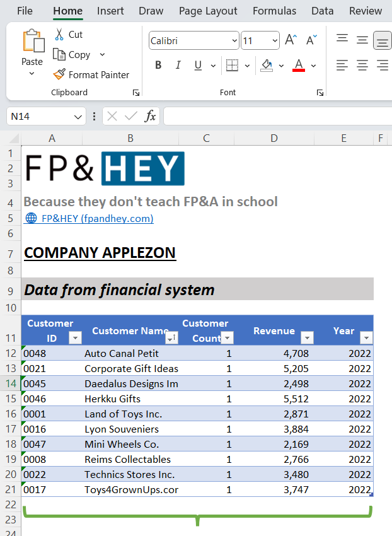Viewport: 392px width, 536px height.
Task: Click the Enter checkmark beside formula bar
Action: click(131, 116)
